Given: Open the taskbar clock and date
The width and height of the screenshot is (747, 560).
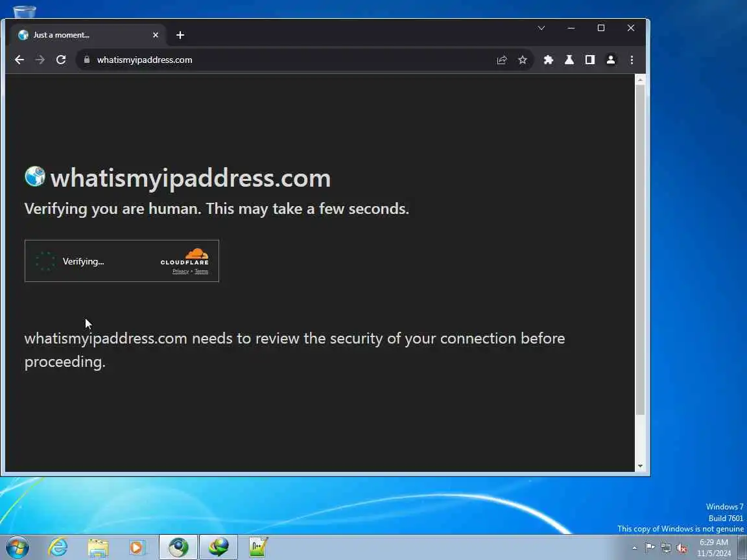Looking at the screenshot, I should (x=714, y=548).
